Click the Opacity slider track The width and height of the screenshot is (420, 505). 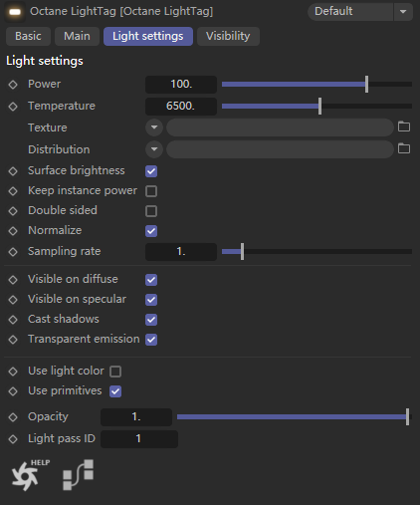click(x=295, y=417)
